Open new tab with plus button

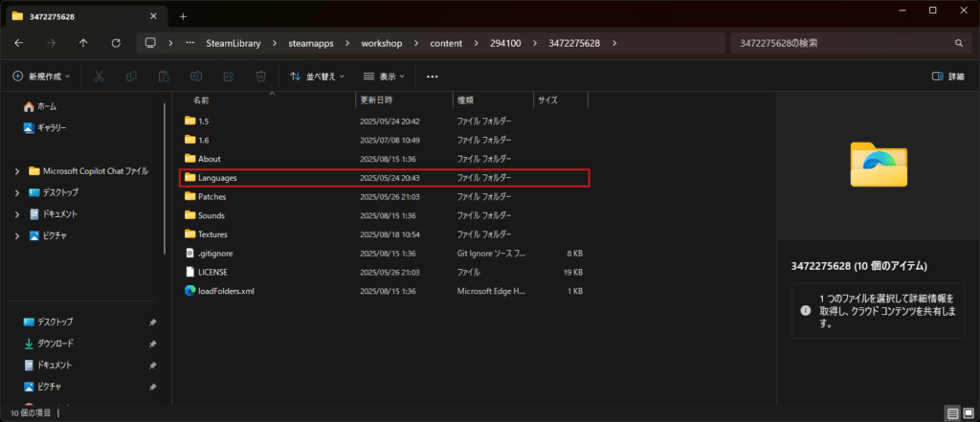(x=183, y=16)
